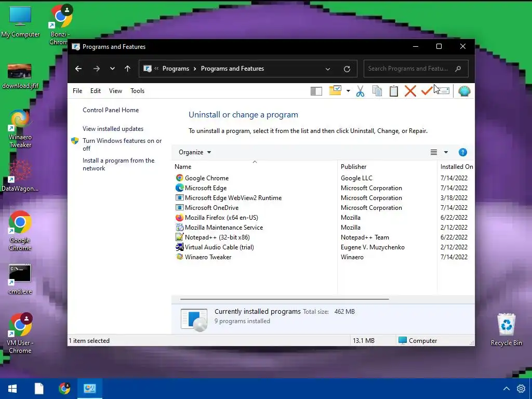Open the Windows Start menu
532x399 pixels.
coord(12,389)
